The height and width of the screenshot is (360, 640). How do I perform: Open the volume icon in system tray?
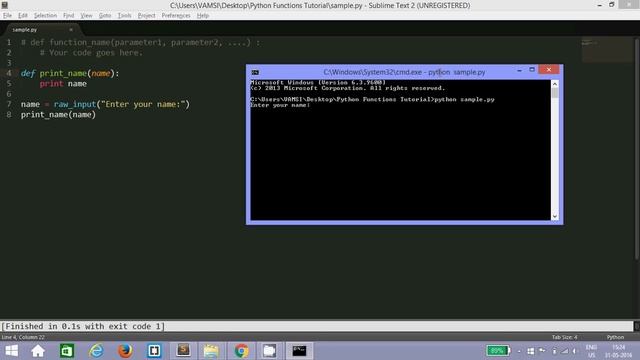pyautogui.click(x=574, y=351)
